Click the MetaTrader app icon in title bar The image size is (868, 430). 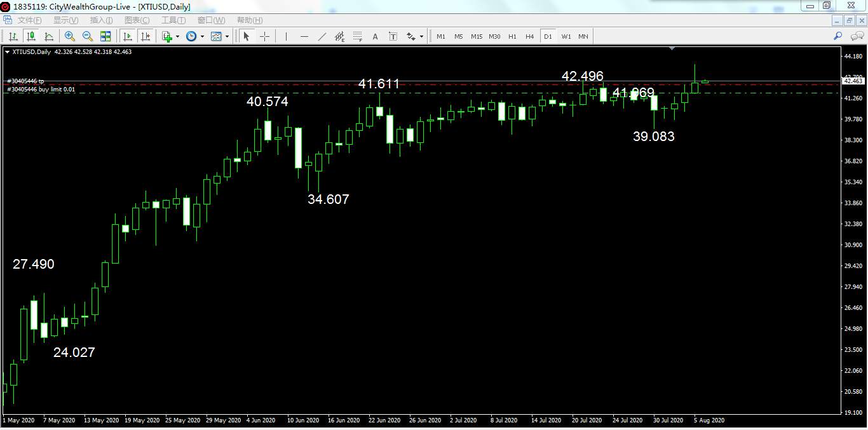(x=6, y=6)
